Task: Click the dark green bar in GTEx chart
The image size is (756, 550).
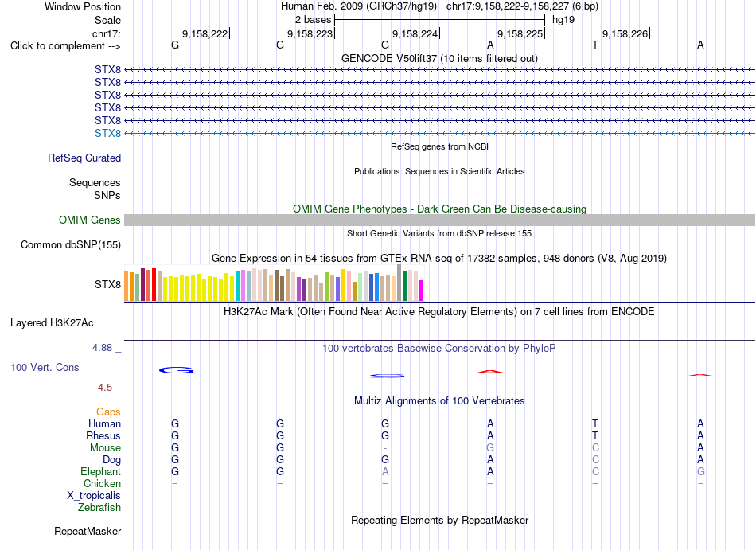Action: (x=404, y=287)
